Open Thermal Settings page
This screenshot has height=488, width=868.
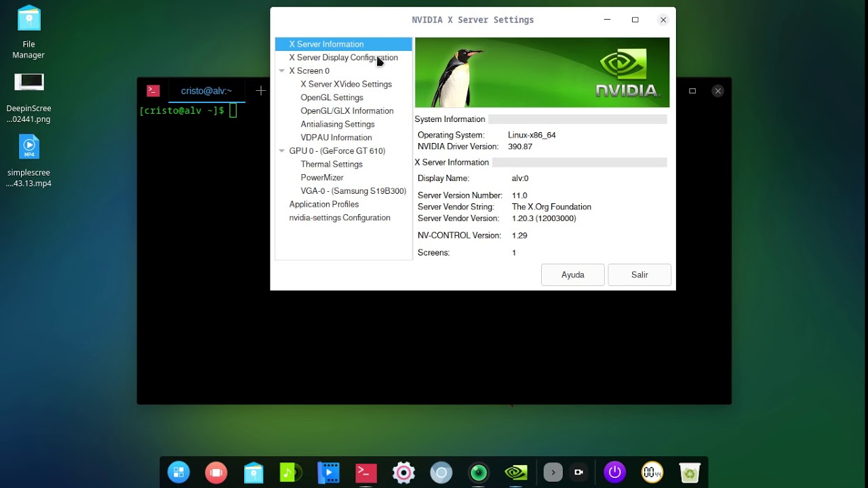[x=331, y=164]
